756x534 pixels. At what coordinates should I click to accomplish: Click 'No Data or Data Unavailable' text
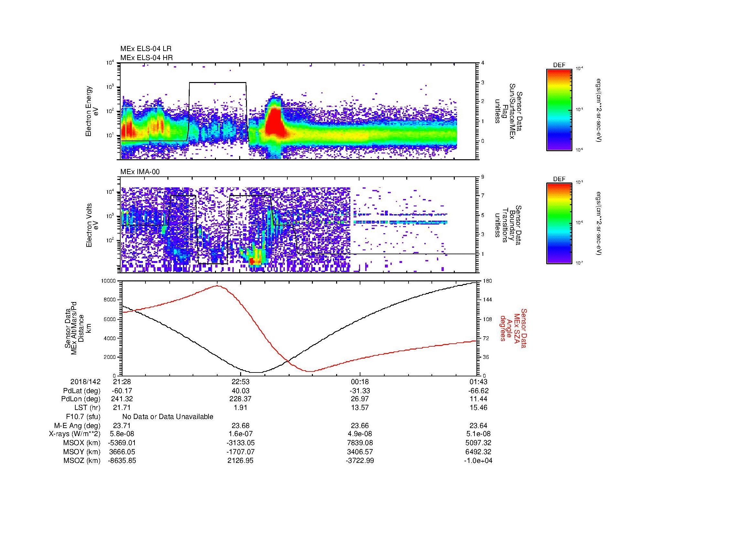[x=168, y=416]
